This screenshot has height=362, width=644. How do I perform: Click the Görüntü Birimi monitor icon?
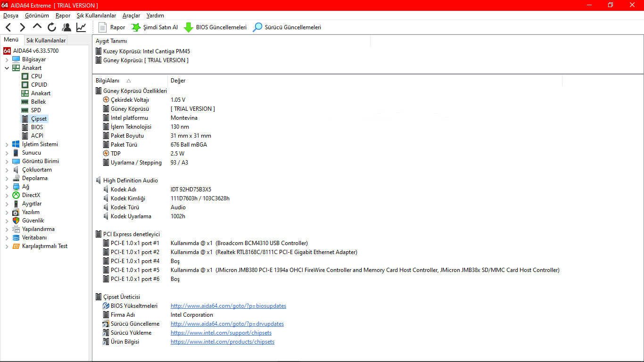pos(16,161)
